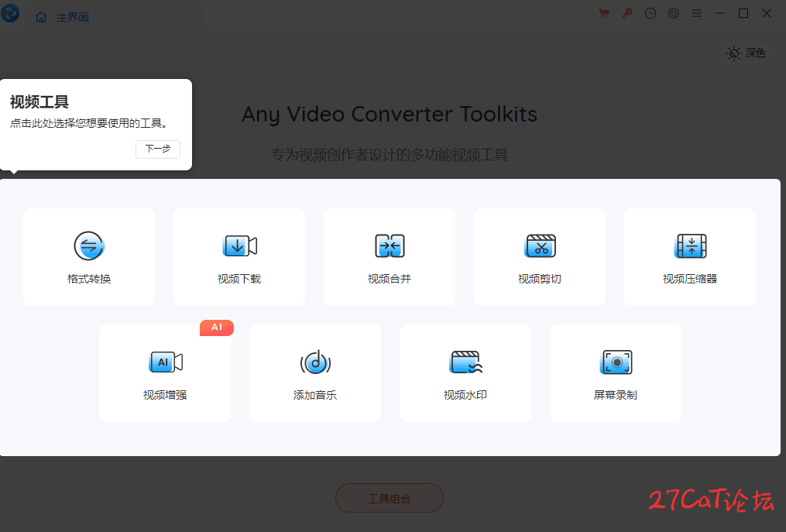The image size is (786, 532).
Task: Open the 视频水印 video watermark tool
Action: pos(465,373)
